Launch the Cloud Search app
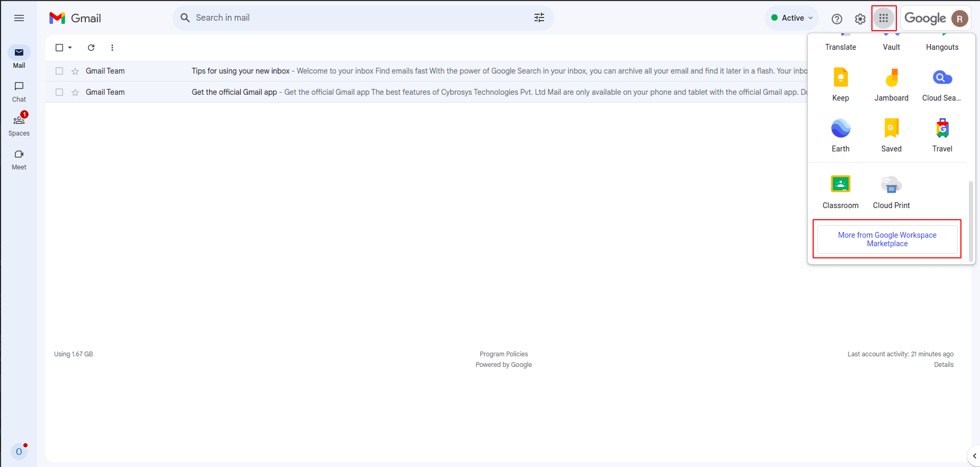This screenshot has height=467, width=980. click(942, 85)
